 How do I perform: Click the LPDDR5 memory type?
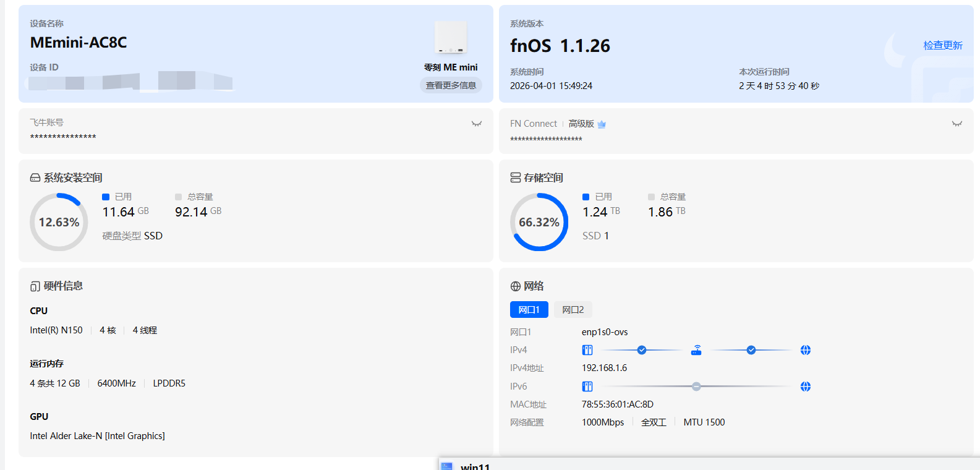point(169,383)
